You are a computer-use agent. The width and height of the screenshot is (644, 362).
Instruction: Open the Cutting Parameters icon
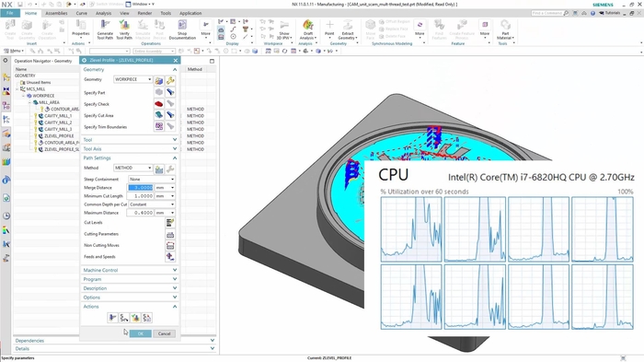[170, 234]
